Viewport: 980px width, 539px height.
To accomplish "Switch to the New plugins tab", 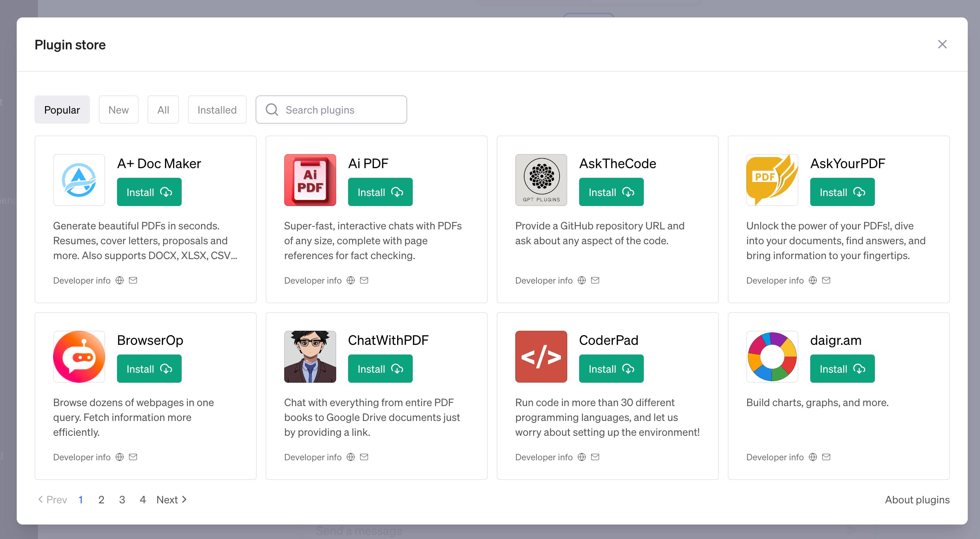I will (118, 110).
